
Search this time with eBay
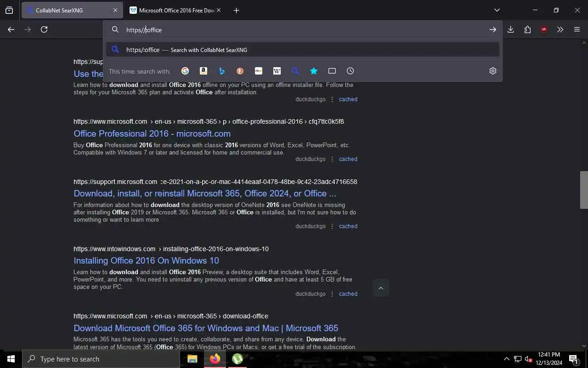[259, 71]
